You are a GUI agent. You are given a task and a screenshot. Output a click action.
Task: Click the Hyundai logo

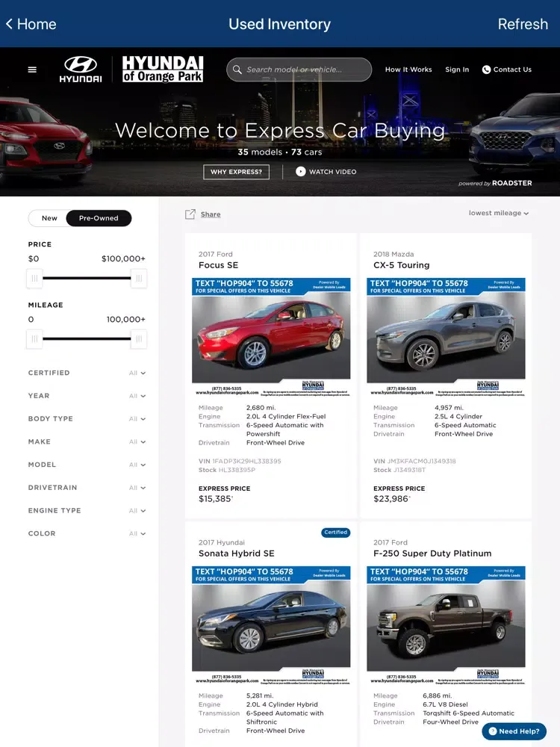tap(81, 69)
